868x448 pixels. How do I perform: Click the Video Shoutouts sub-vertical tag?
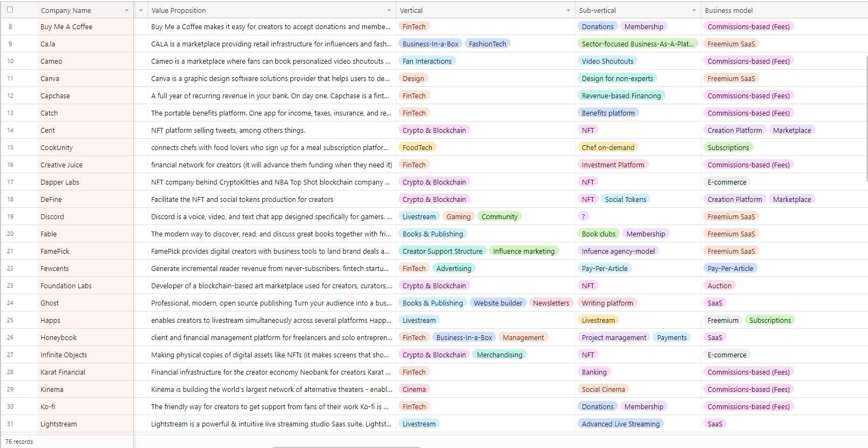607,61
